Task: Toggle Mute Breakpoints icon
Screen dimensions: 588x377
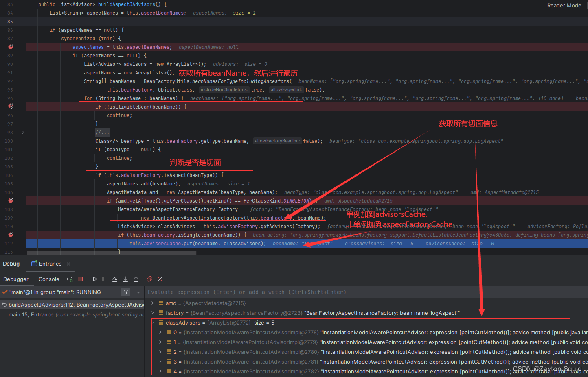Action: pyautogui.click(x=160, y=279)
